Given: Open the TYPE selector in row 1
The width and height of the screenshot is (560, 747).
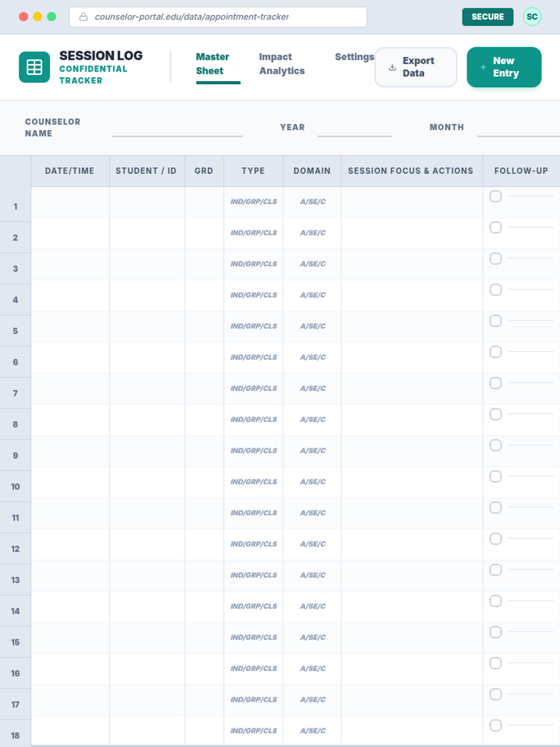Looking at the screenshot, I should click(x=253, y=202).
